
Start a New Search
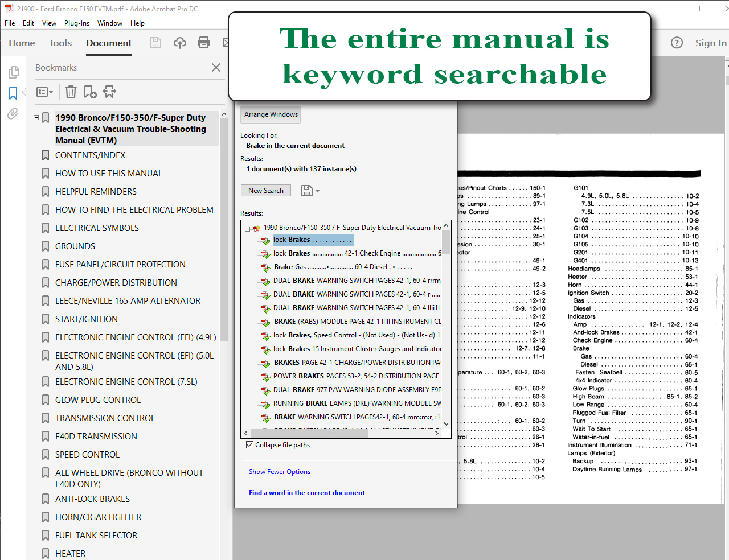coord(265,191)
